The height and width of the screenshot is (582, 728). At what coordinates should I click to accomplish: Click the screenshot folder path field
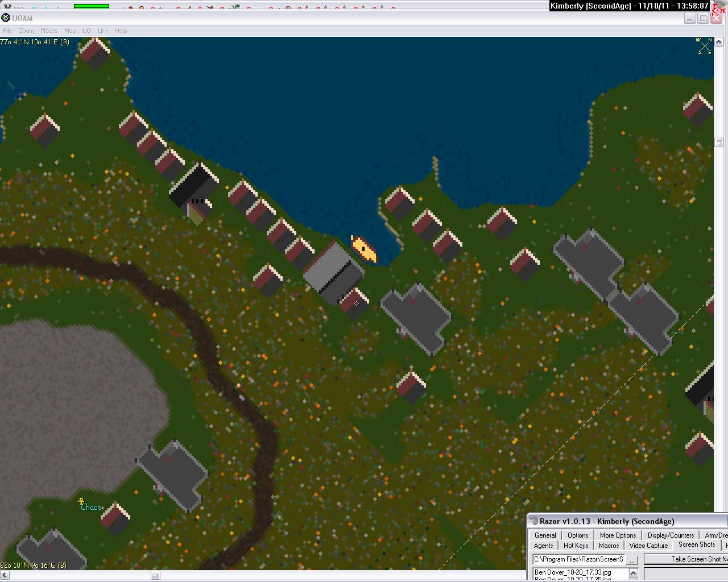click(578, 560)
